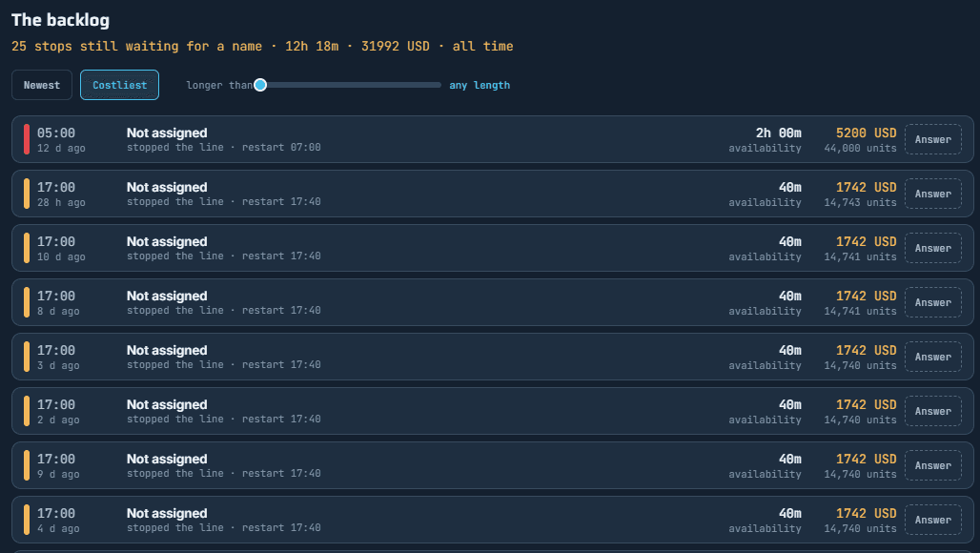Viewport: 980px width, 553px height.
Task: Answer the stop from 28 h ago
Action: coord(932,194)
